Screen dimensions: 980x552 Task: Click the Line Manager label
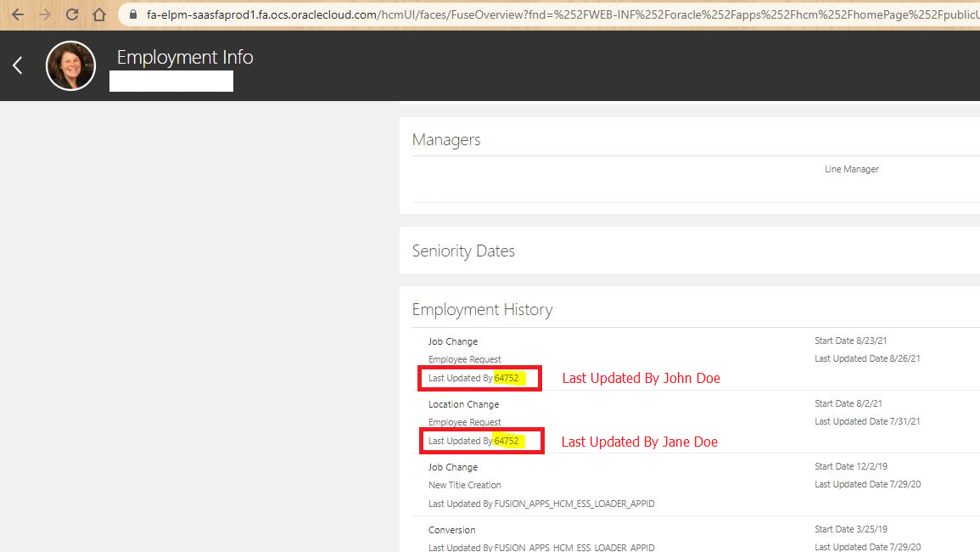852,169
